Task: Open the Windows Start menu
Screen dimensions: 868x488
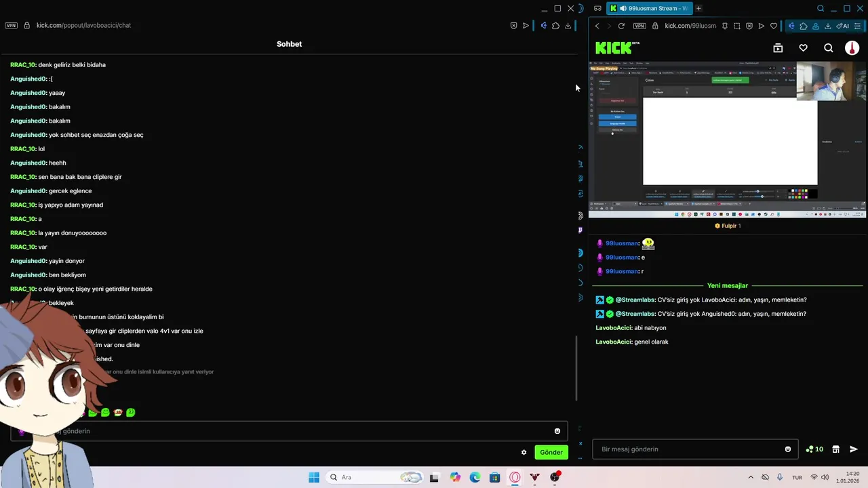Action: point(314,477)
